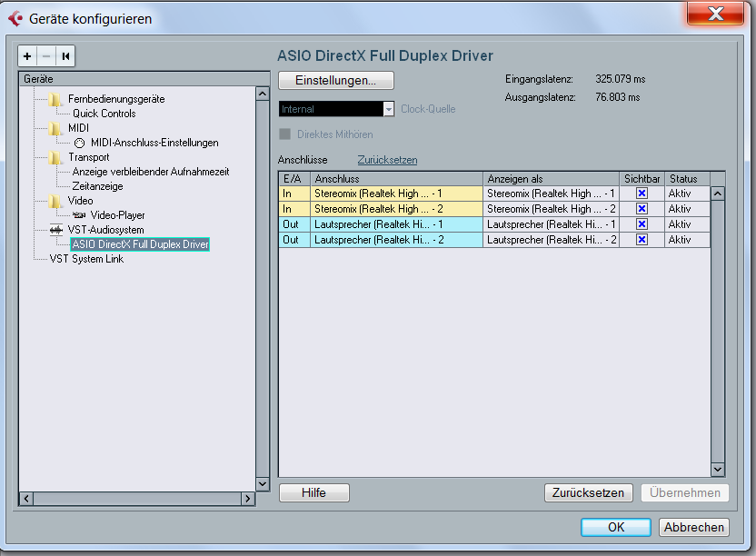This screenshot has width=756, height=556.
Task: Click the Zurücksetzen button at the bottom
Action: 588,492
